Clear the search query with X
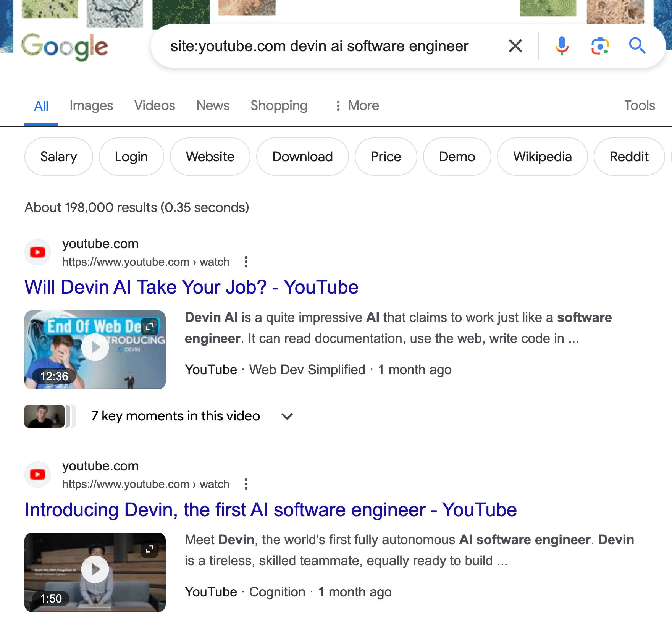 [x=515, y=46]
